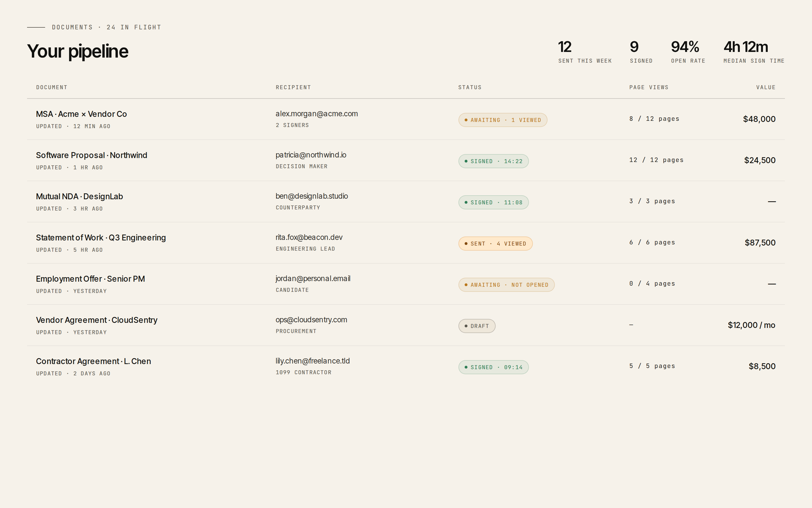Click the Awaiting · Not Opened badge
Viewport: 812px width, 508px height.
click(506, 285)
